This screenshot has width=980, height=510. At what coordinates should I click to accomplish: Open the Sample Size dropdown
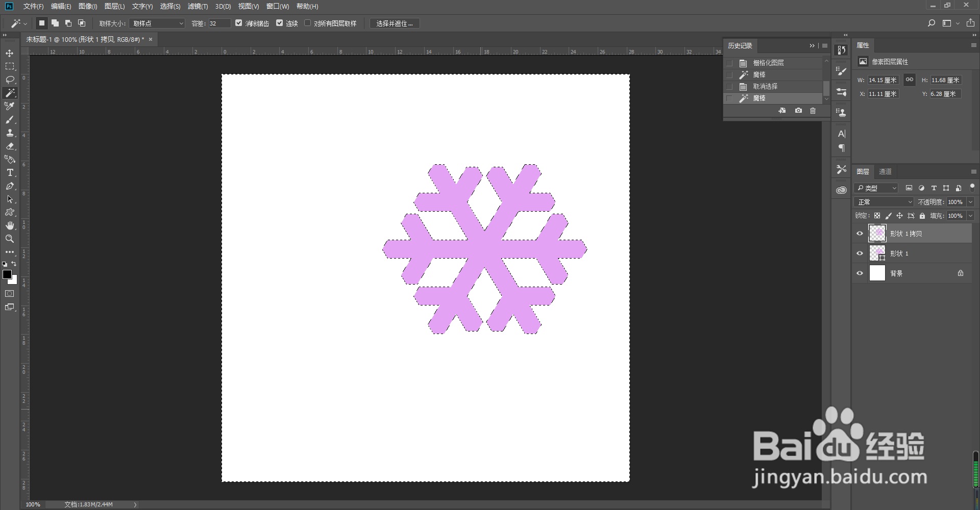[x=157, y=23]
